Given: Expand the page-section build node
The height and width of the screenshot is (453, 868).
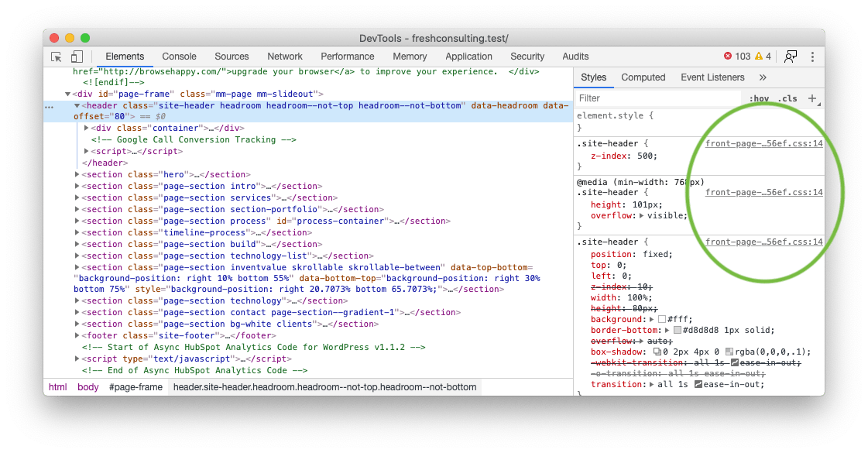Looking at the screenshot, I should 77,244.
